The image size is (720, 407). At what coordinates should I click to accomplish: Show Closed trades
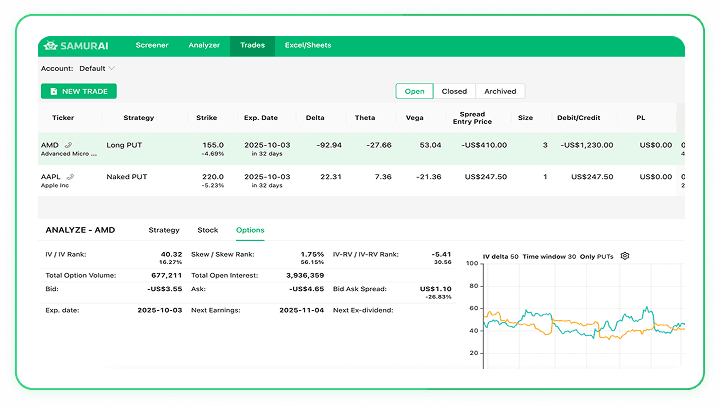coord(454,91)
